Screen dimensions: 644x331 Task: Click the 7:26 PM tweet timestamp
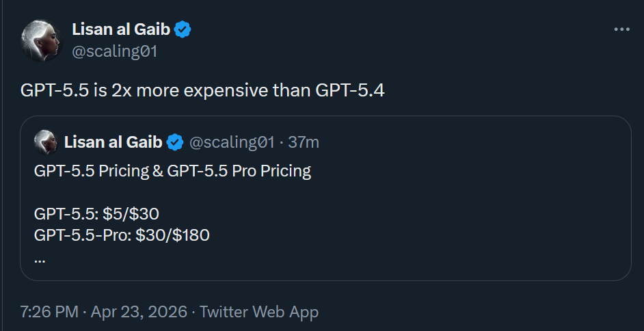(49, 312)
